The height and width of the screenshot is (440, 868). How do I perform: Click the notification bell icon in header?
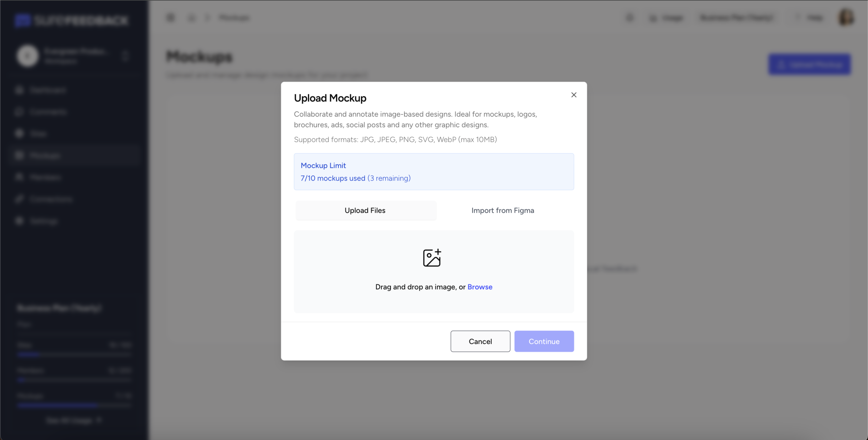pyautogui.click(x=630, y=17)
